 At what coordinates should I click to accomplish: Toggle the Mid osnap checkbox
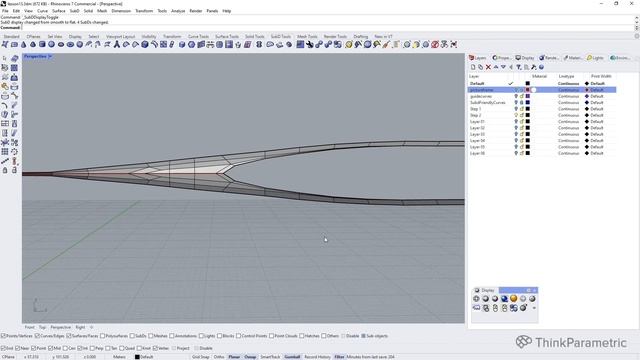[x=50, y=348]
